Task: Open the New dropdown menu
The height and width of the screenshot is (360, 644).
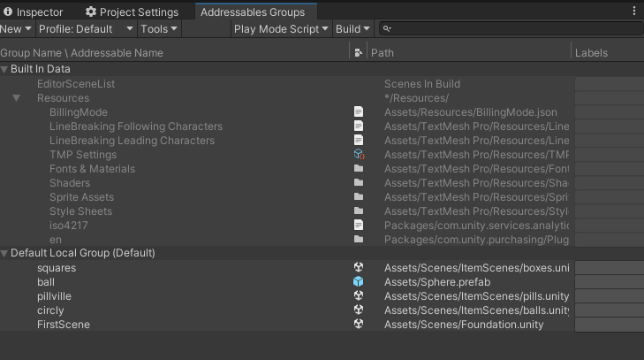Action: (x=16, y=29)
